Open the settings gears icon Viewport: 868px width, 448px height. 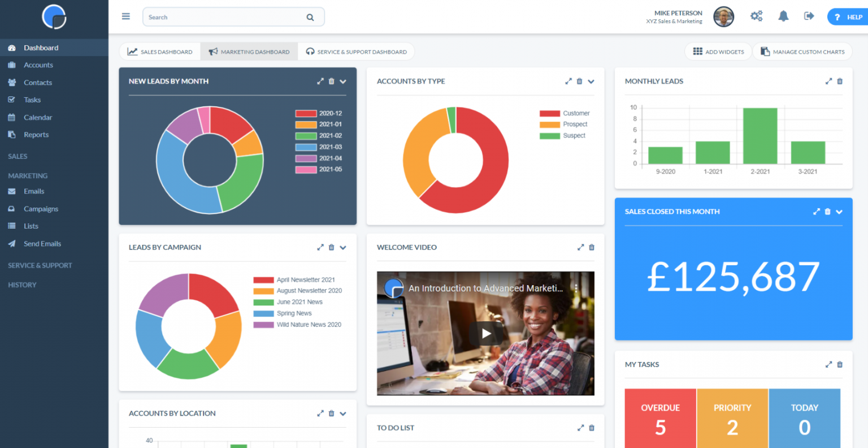[x=756, y=16]
